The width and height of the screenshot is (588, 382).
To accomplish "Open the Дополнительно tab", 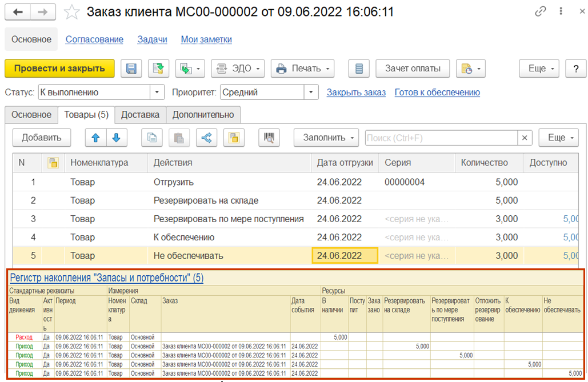I will (x=203, y=114).
